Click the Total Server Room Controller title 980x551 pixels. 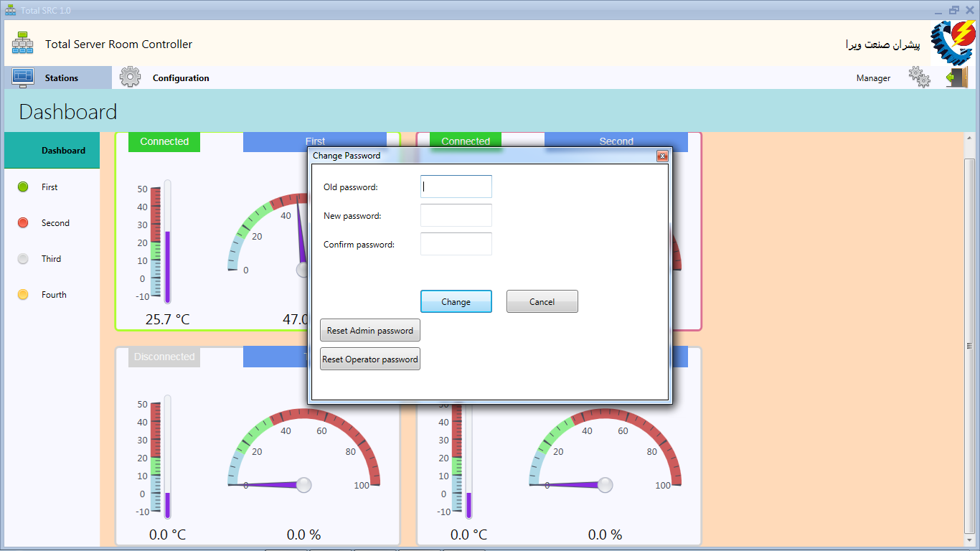tap(119, 44)
